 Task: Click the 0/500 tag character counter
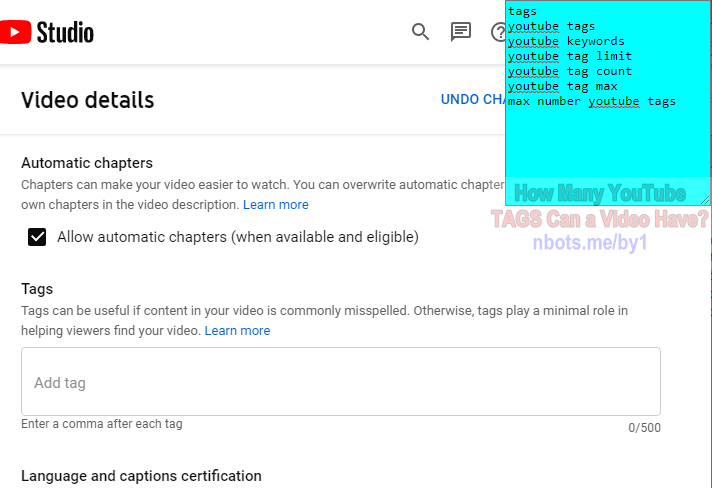(x=644, y=428)
